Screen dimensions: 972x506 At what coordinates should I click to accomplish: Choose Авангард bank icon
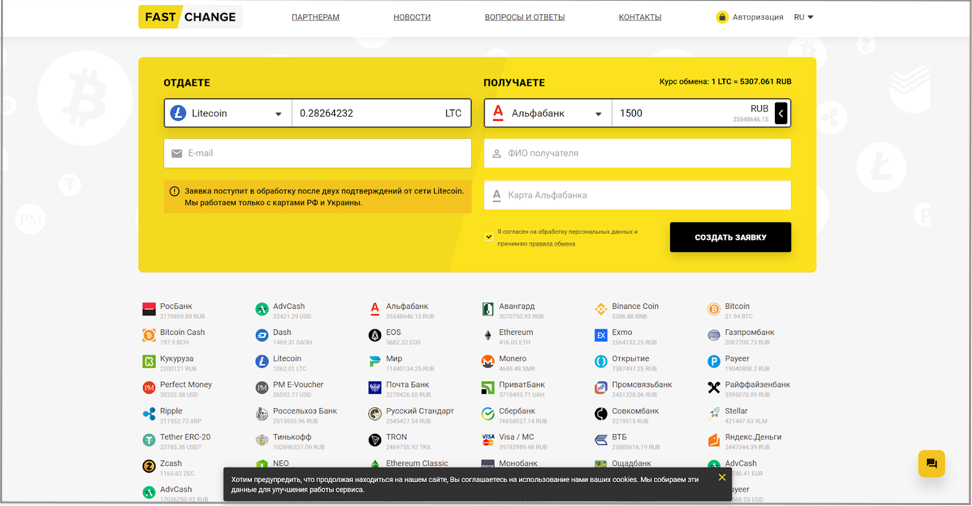pos(488,309)
